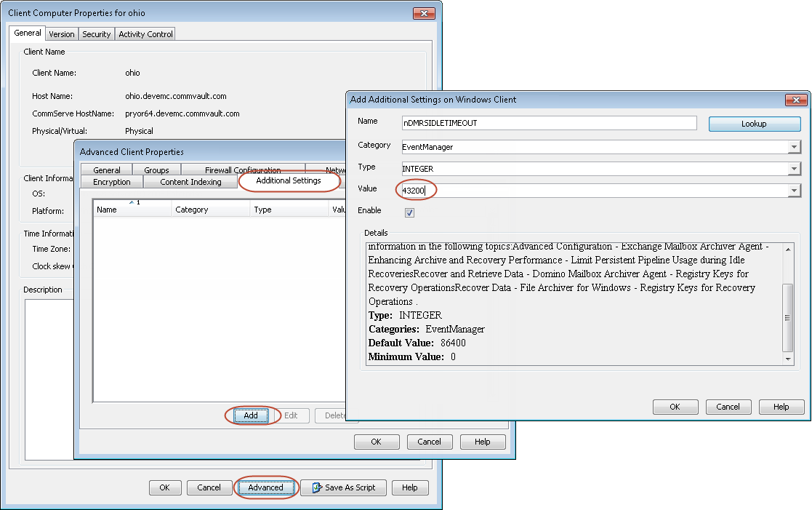
Task: Switch to the Version tab
Action: coord(62,34)
